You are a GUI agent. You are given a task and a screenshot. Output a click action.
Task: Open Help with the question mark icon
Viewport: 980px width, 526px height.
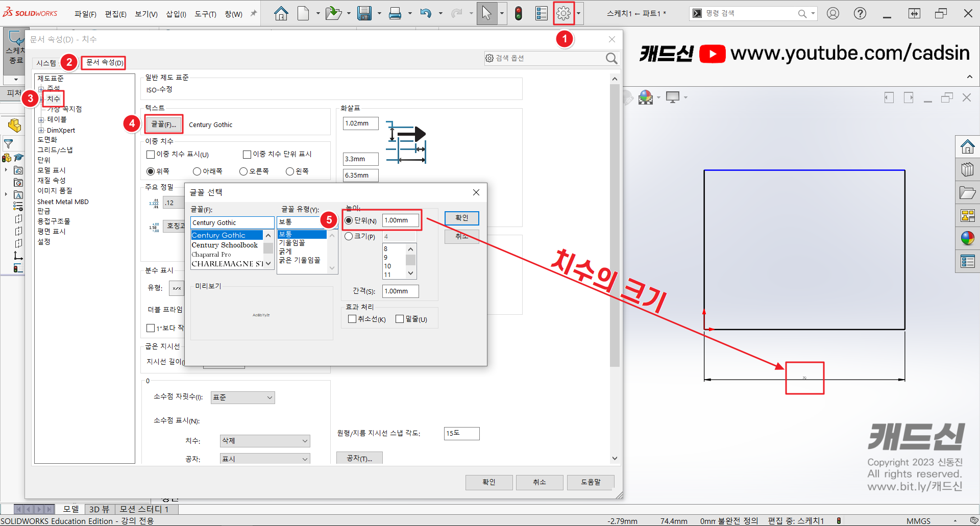tap(860, 13)
